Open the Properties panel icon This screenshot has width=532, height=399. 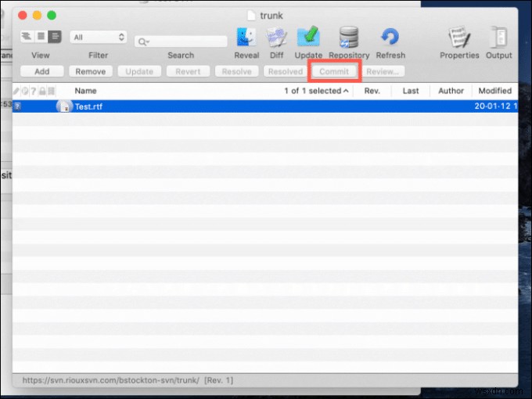pos(459,37)
